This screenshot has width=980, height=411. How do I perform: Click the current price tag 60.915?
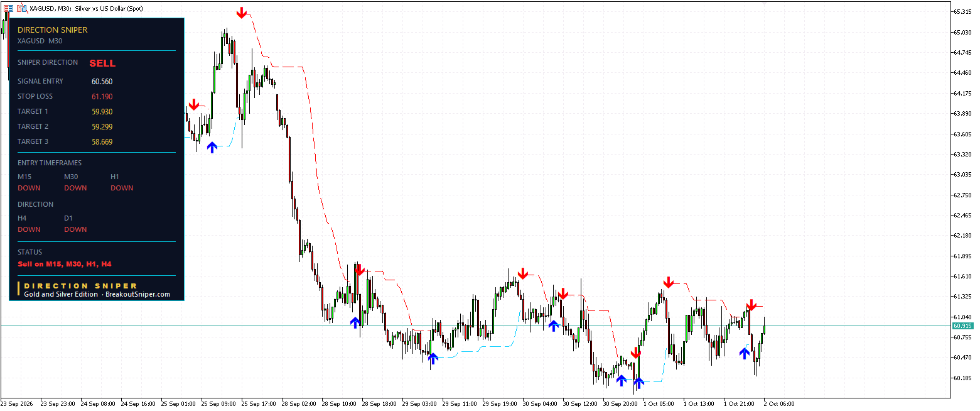[962, 326]
